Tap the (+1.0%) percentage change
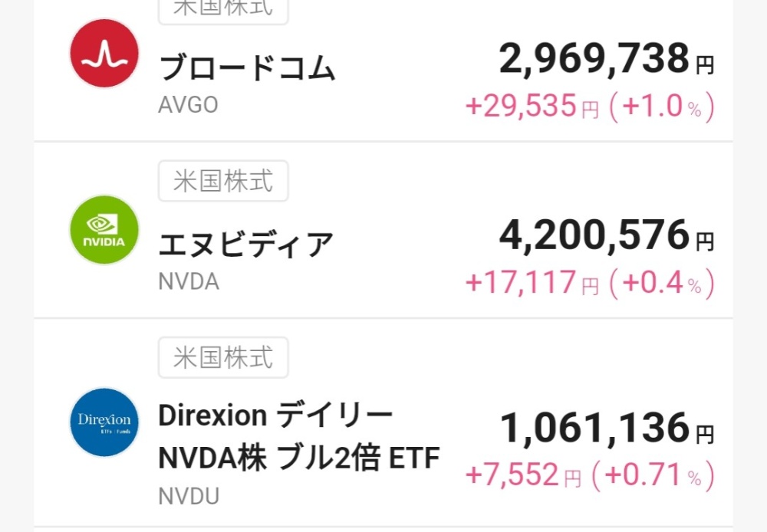 (663, 107)
